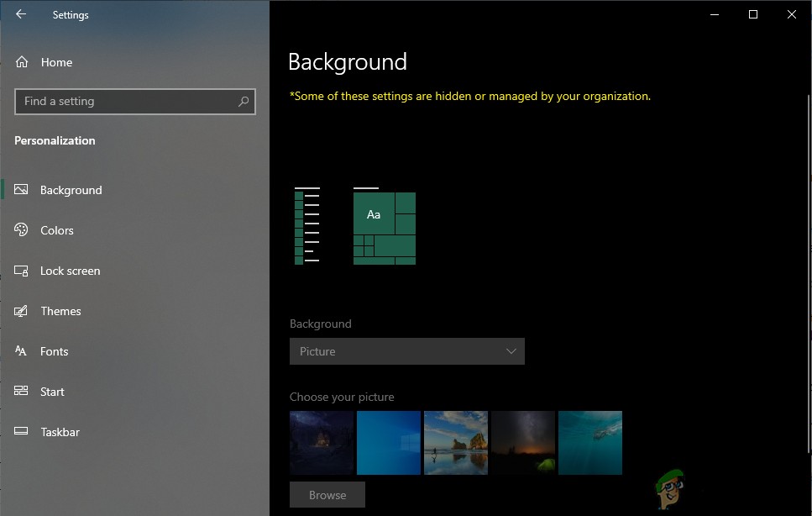Image resolution: width=812 pixels, height=516 pixels.
Task: Expand the Background type Picture dropdown
Action: (407, 351)
